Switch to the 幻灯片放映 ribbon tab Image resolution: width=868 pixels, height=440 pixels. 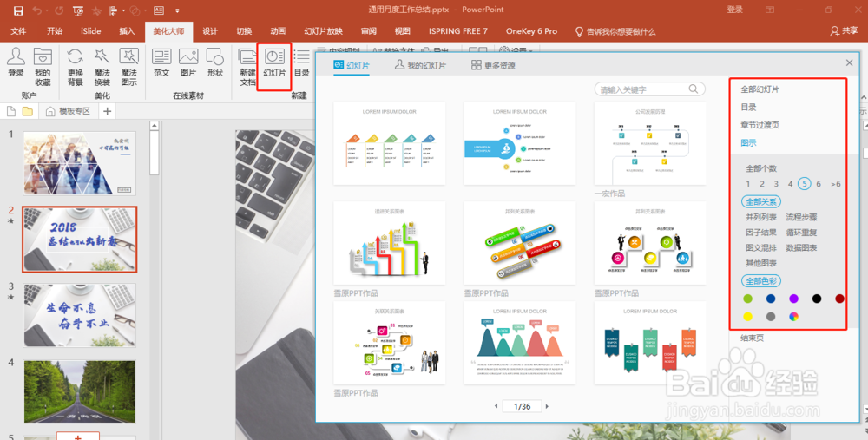point(323,31)
